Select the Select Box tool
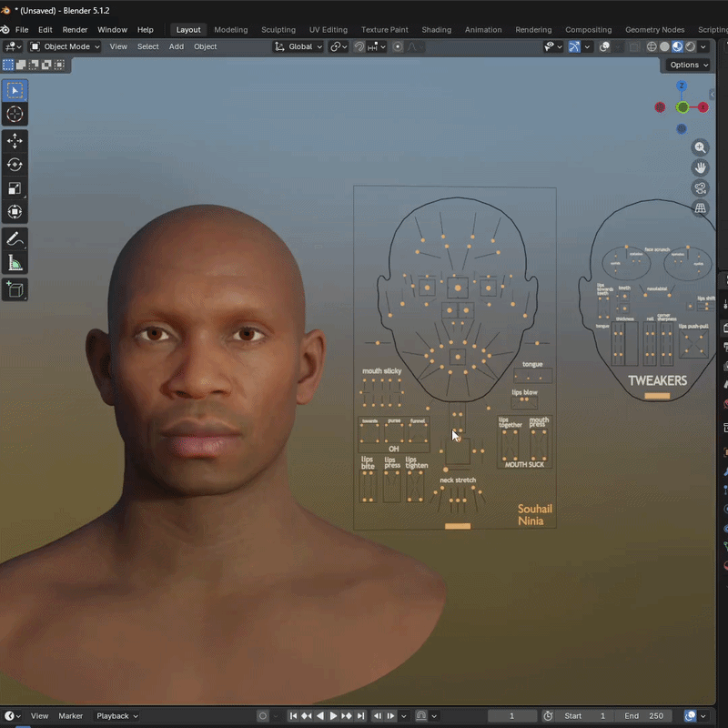Image resolution: width=728 pixels, height=728 pixels. click(x=15, y=90)
